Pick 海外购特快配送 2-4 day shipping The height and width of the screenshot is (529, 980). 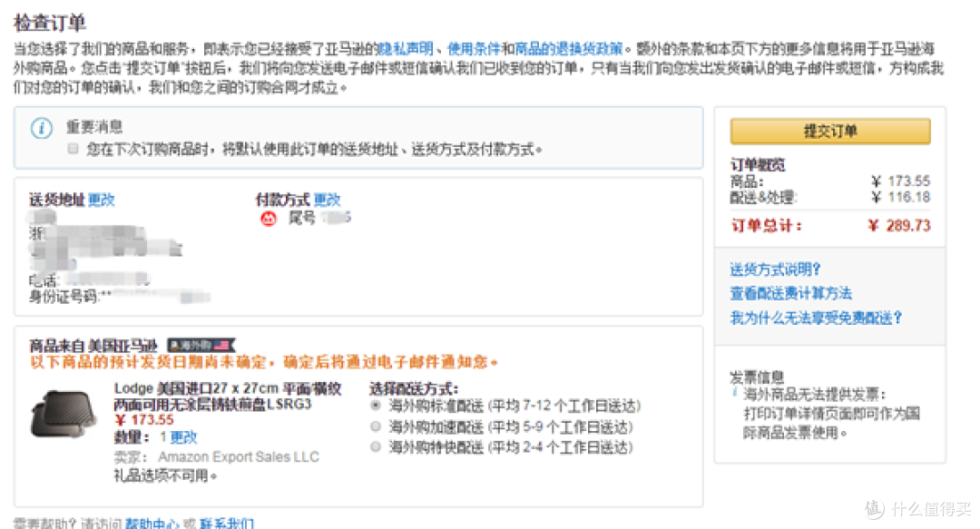(x=376, y=446)
